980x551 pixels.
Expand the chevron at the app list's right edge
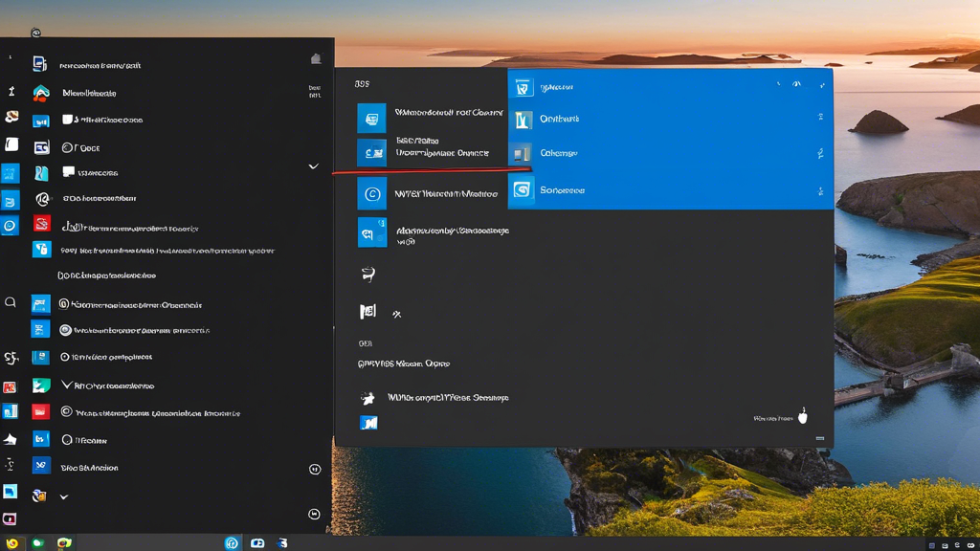[x=313, y=166]
